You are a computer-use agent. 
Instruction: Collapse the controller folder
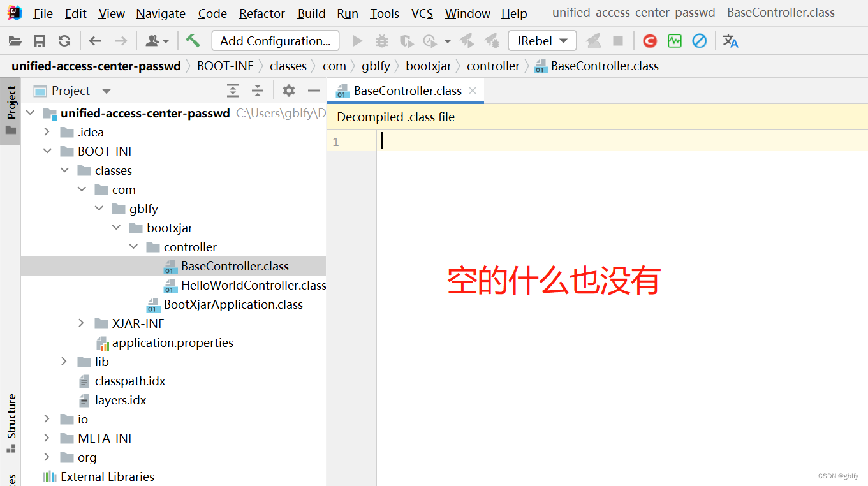[133, 247]
